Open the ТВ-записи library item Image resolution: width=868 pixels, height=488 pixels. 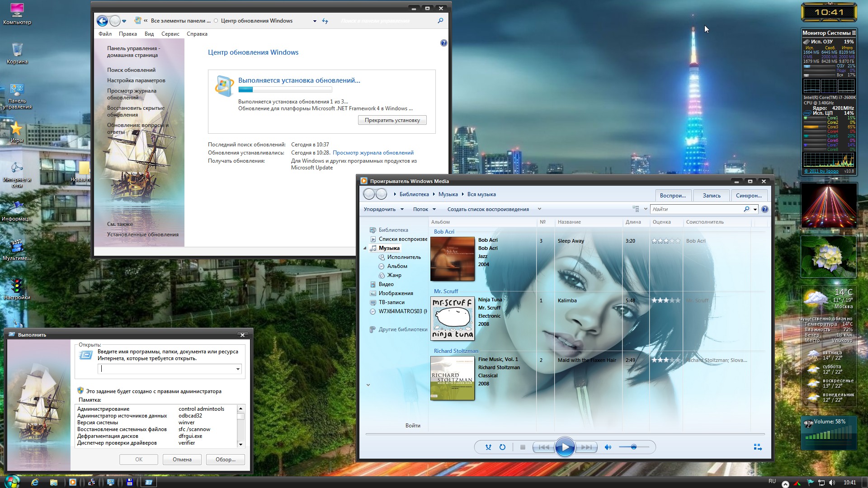(391, 302)
